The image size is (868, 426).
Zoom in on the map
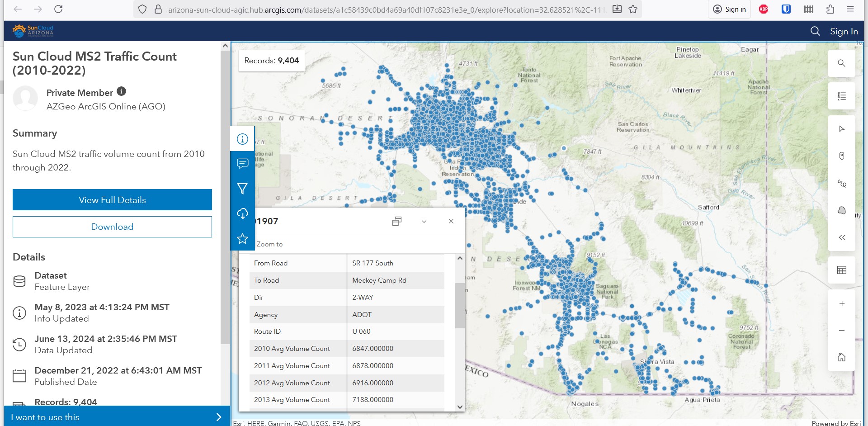click(841, 303)
